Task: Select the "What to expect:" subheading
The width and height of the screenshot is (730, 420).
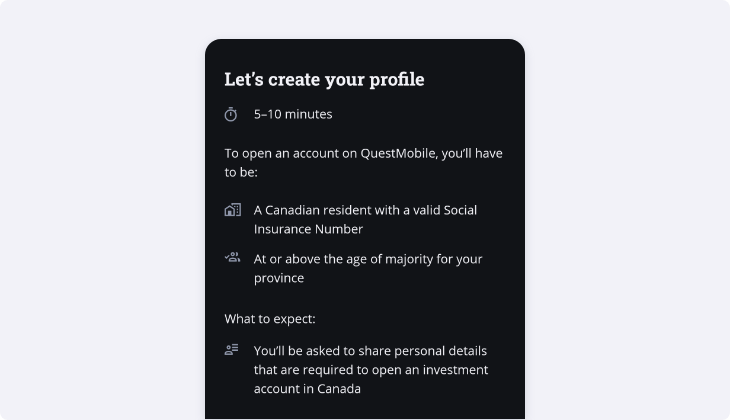Action: coord(270,319)
